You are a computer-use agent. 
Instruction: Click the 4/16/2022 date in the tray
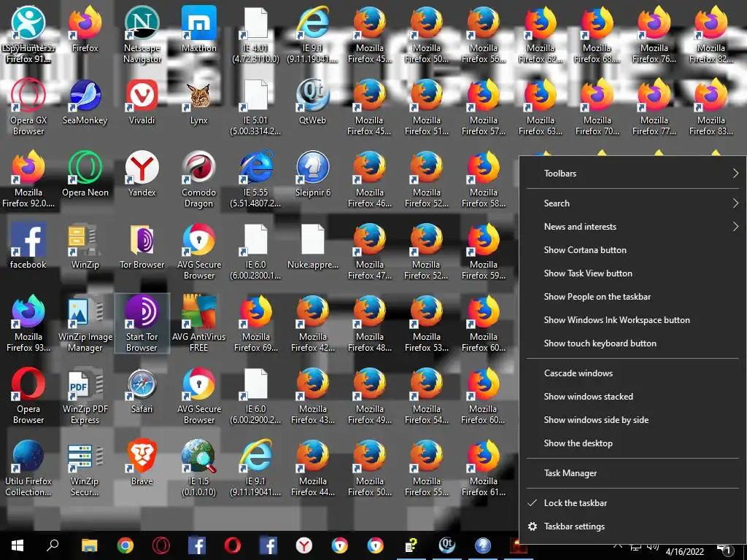(x=684, y=552)
